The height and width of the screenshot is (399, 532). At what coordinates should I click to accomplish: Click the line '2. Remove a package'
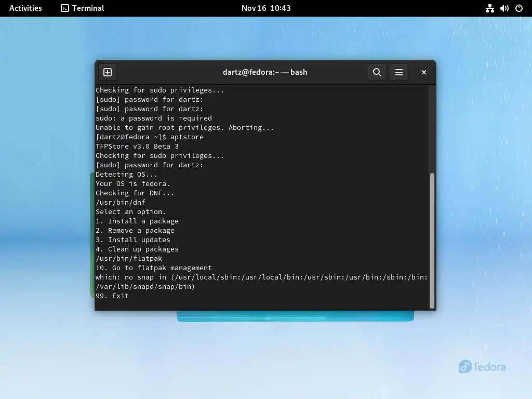tap(135, 230)
